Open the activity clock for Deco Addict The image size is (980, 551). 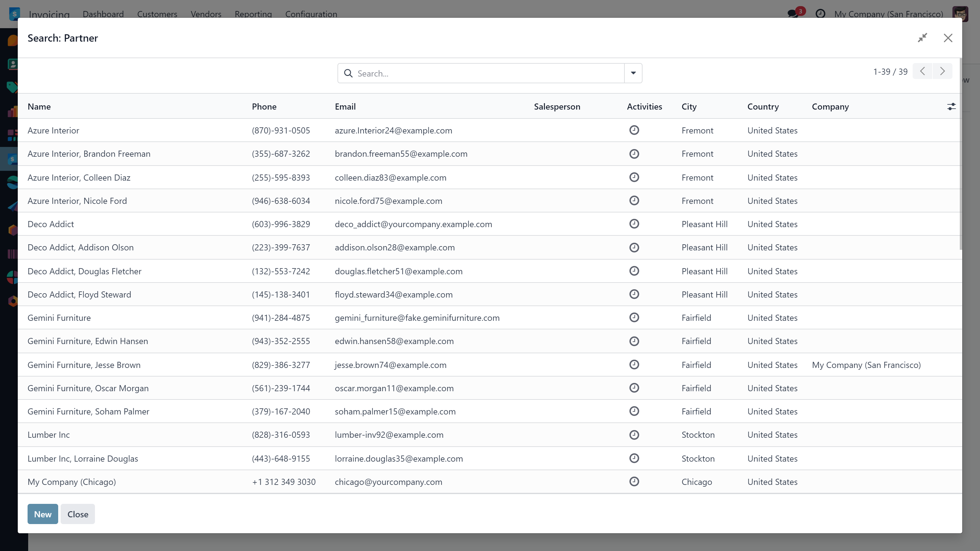634,223
